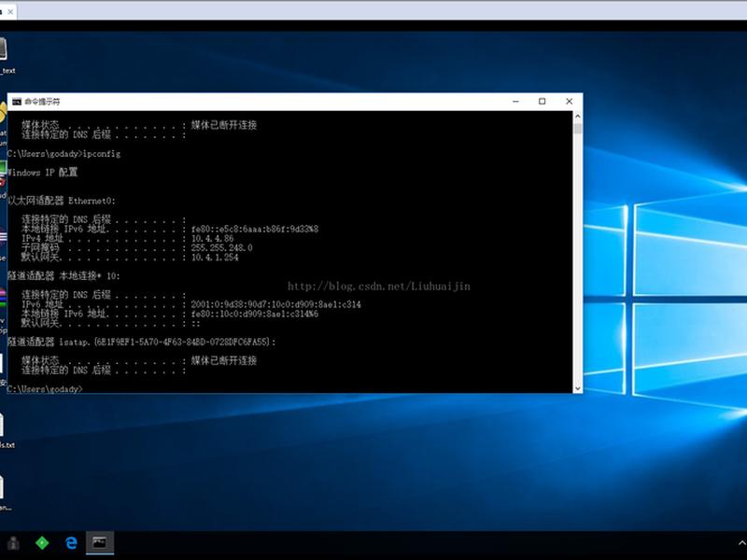The image size is (747, 560).
Task: Click the address fe80::10c0:d909:8ae1:c314%6
Action: pyautogui.click(x=254, y=314)
